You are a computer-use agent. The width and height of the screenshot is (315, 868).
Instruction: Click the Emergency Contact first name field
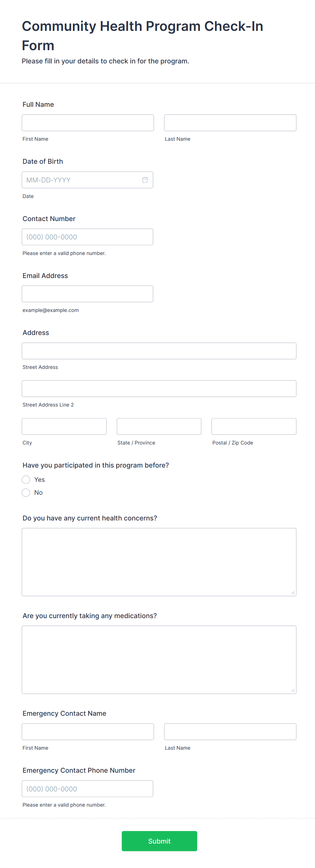(87, 731)
